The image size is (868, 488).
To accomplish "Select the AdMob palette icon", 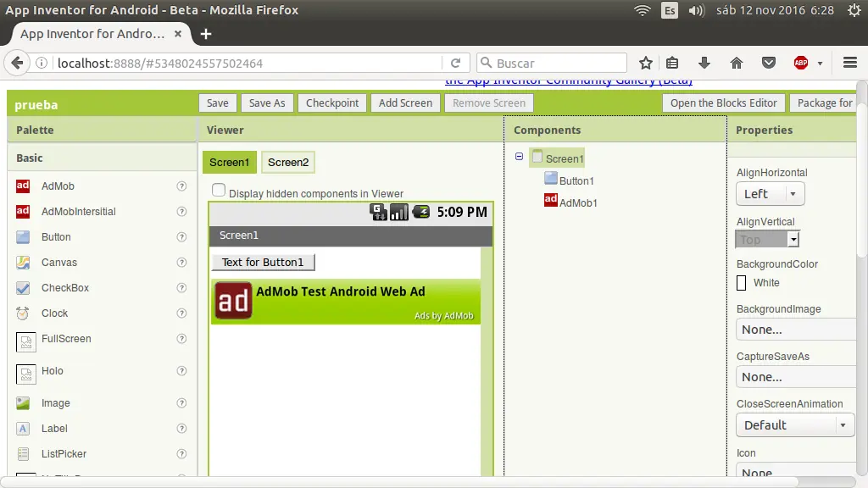I will coord(23,186).
